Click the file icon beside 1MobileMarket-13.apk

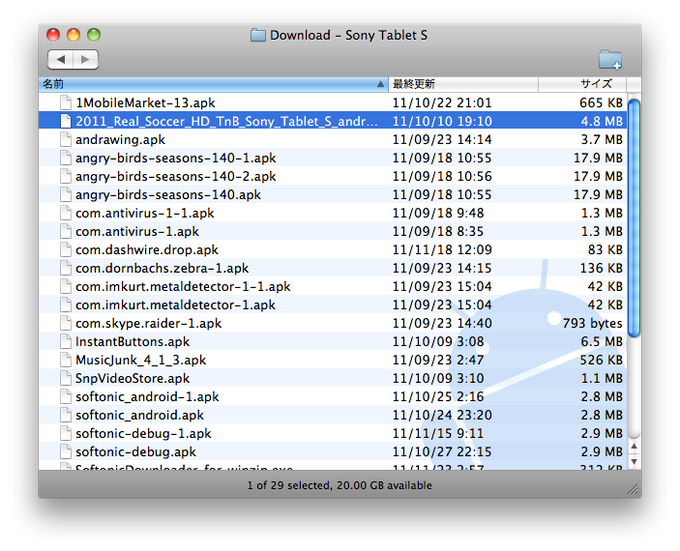click(x=66, y=103)
